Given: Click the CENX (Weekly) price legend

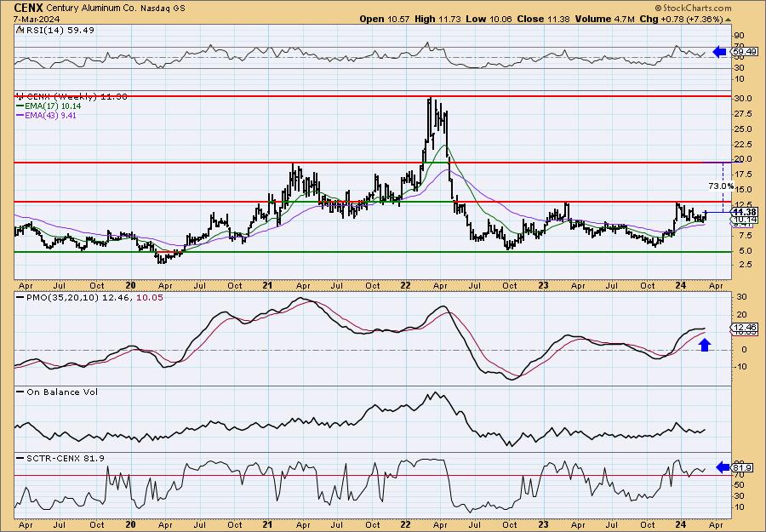Looking at the screenshot, I should click(x=71, y=97).
